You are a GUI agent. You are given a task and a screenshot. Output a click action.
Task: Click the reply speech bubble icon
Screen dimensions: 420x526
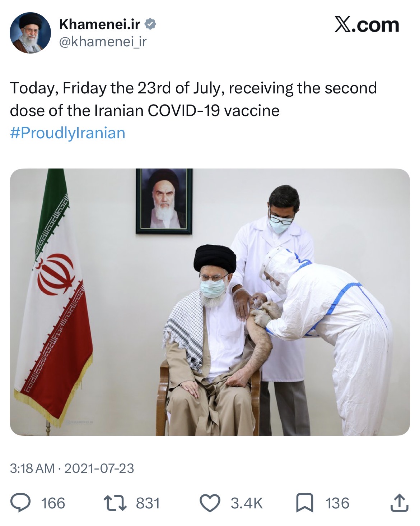[20, 503]
